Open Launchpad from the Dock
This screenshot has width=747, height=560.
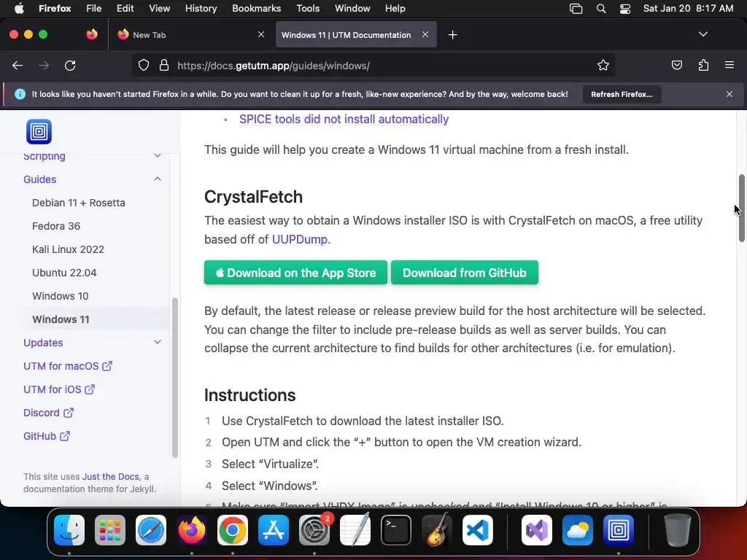[110, 530]
